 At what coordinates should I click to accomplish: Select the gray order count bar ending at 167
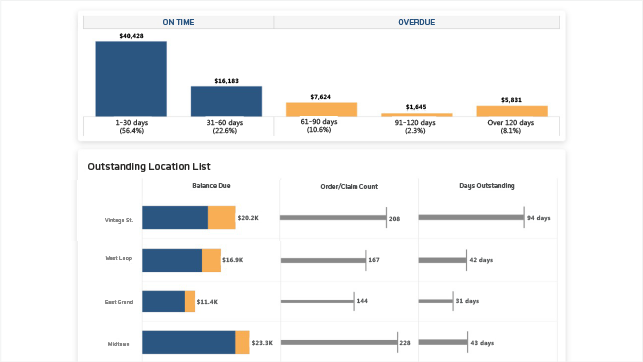pos(323,260)
